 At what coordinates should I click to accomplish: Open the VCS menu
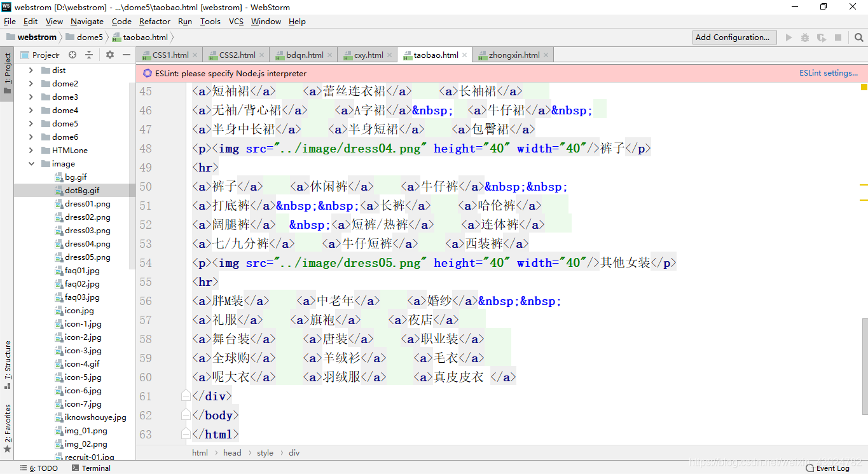click(236, 22)
